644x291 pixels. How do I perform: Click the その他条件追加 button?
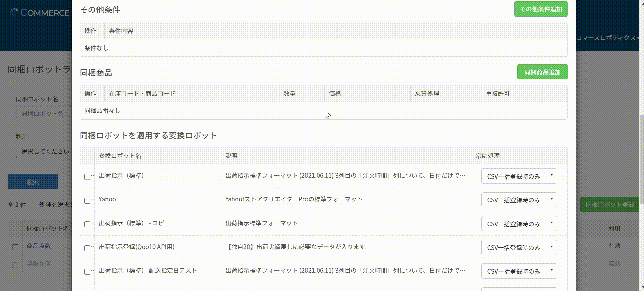click(540, 9)
